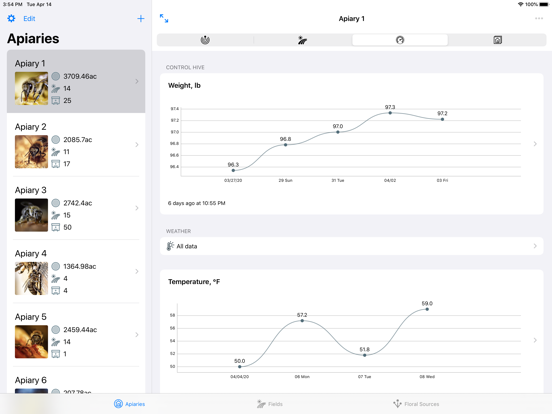Click Apiary 3 bee thumbnail
The height and width of the screenshot is (414, 552).
(31, 215)
